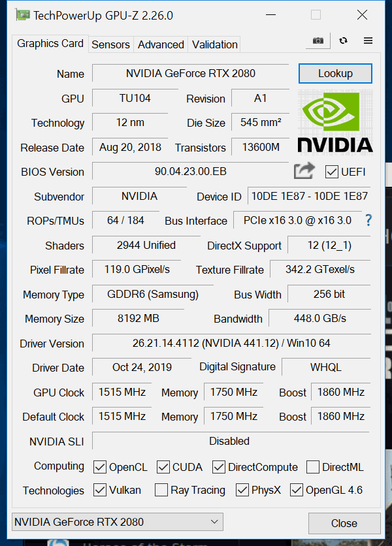Toggle the OpenCL checkbox

[100, 467]
